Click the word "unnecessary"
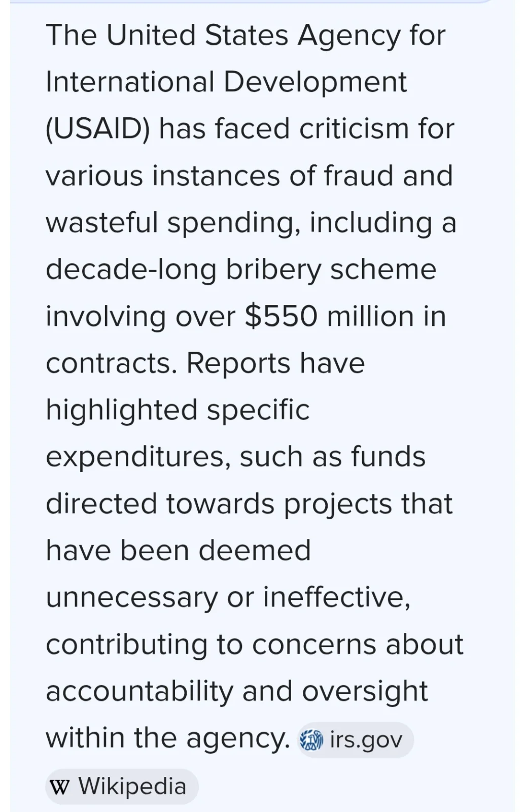 point(132,597)
